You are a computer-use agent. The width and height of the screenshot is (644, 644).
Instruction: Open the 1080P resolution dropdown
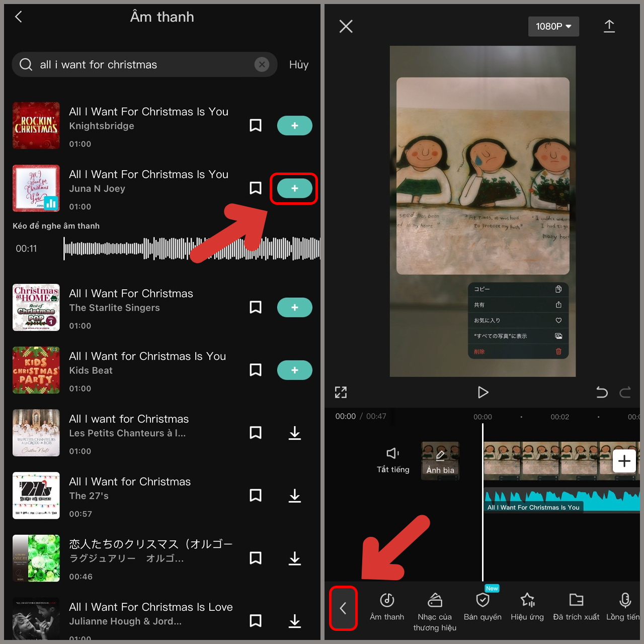click(553, 26)
